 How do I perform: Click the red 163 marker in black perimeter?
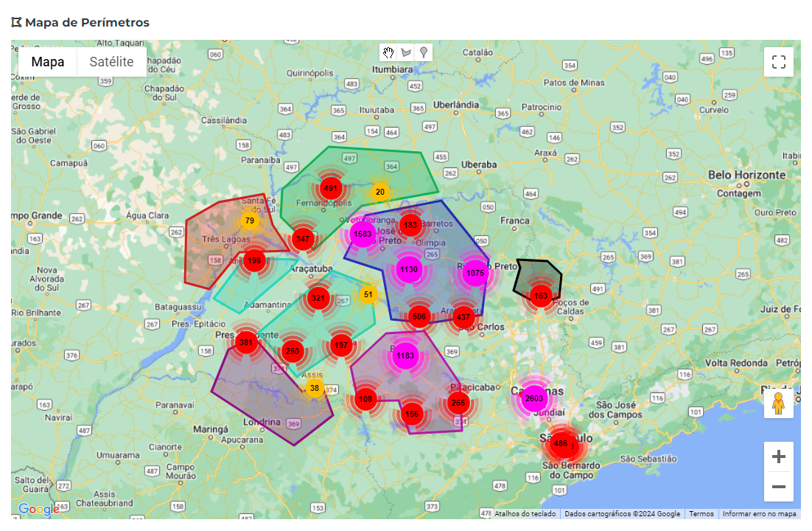541,296
